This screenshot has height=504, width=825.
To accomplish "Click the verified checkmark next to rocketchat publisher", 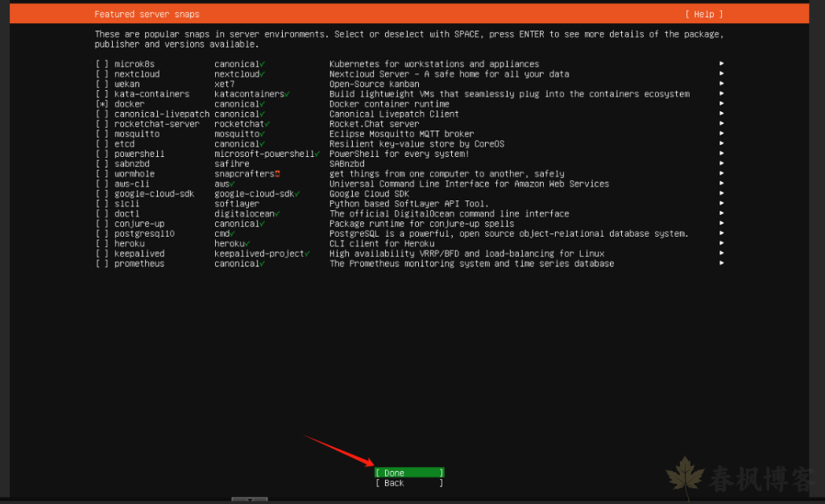I will [267, 124].
